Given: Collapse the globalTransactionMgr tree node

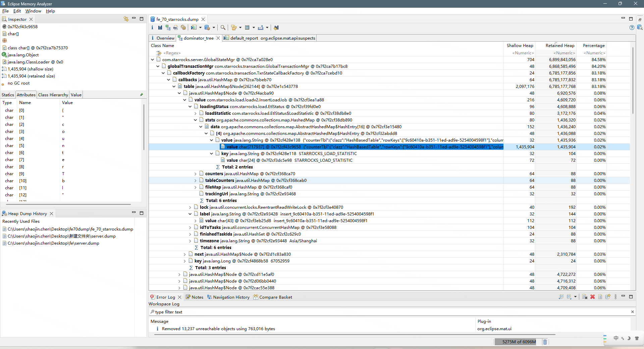Looking at the screenshot, I should coord(158,66).
